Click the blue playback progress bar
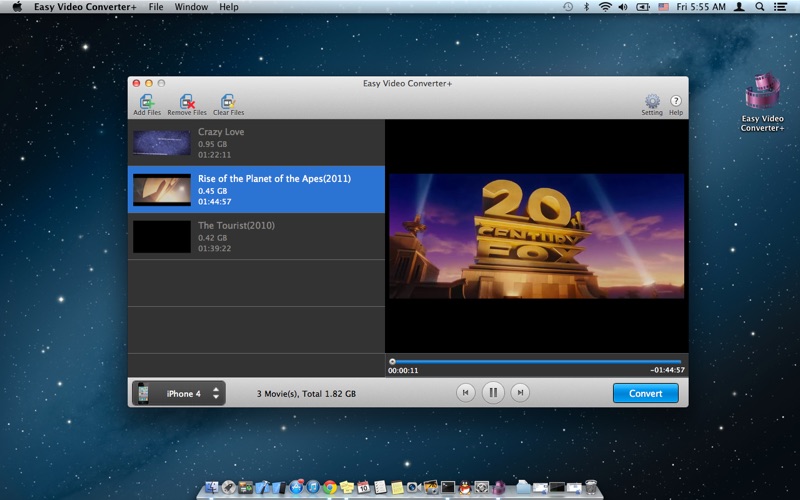800x500 pixels. point(538,362)
